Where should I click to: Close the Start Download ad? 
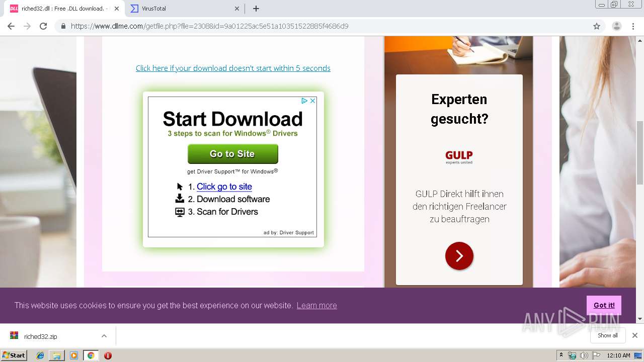tap(312, 101)
